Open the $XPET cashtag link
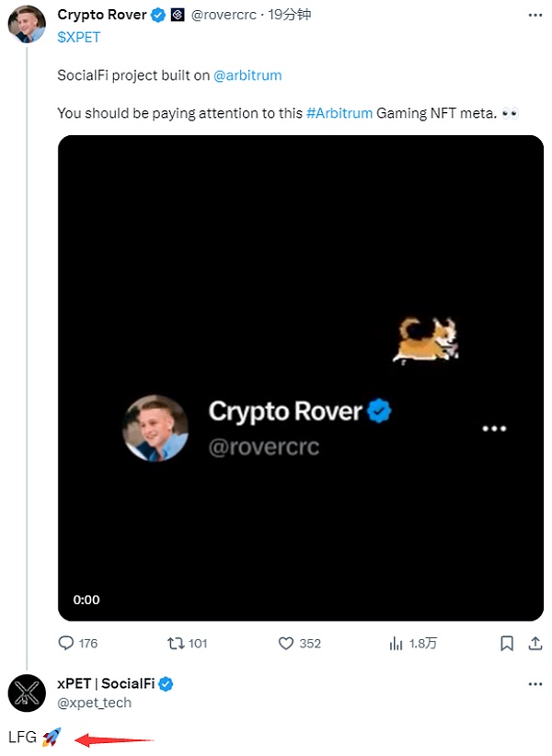The image size is (552, 756). coord(79,37)
